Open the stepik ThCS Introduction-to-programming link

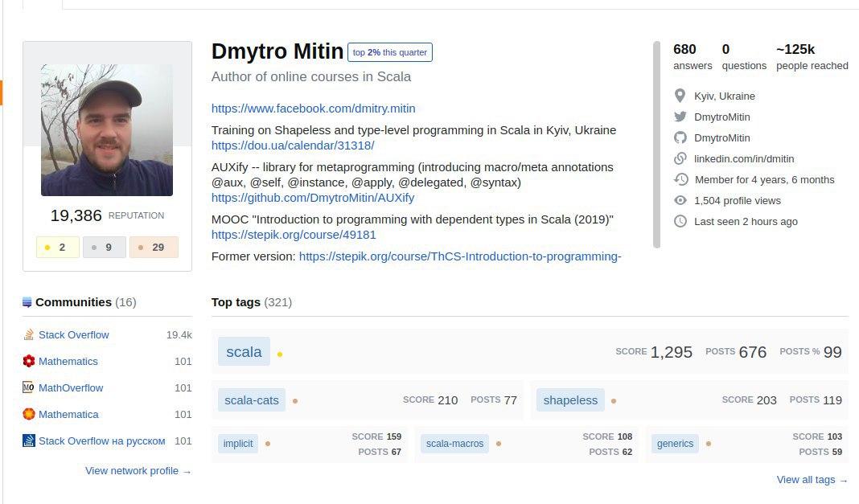459,256
